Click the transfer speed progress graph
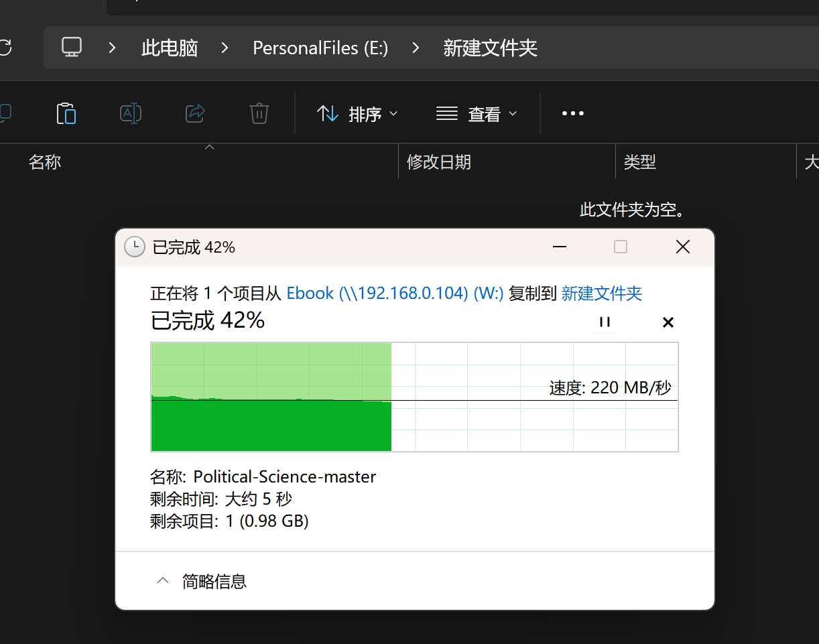The width and height of the screenshot is (819, 644). (x=414, y=397)
